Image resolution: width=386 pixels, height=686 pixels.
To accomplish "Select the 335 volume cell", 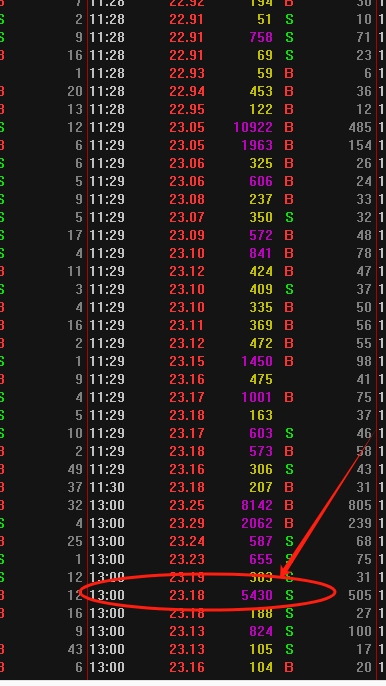I will (261, 308).
